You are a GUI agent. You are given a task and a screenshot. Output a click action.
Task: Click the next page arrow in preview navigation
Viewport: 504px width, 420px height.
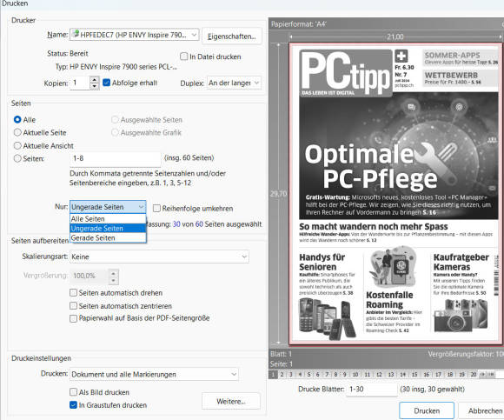[x=482, y=374]
